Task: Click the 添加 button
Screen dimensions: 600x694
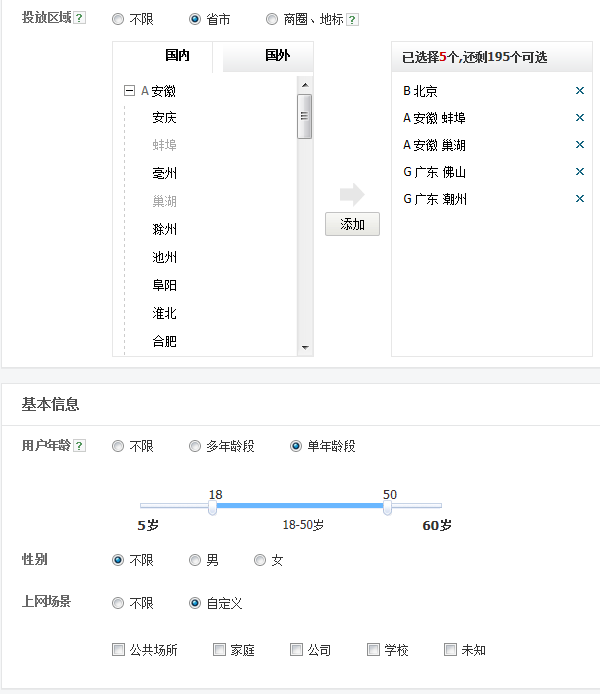Action: (352, 225)
